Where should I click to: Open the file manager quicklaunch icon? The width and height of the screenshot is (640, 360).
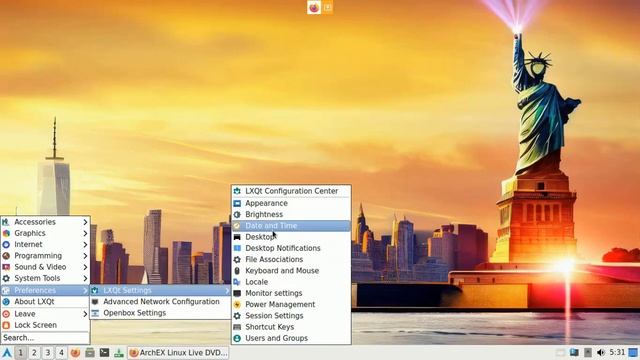(x=90, y=352)
